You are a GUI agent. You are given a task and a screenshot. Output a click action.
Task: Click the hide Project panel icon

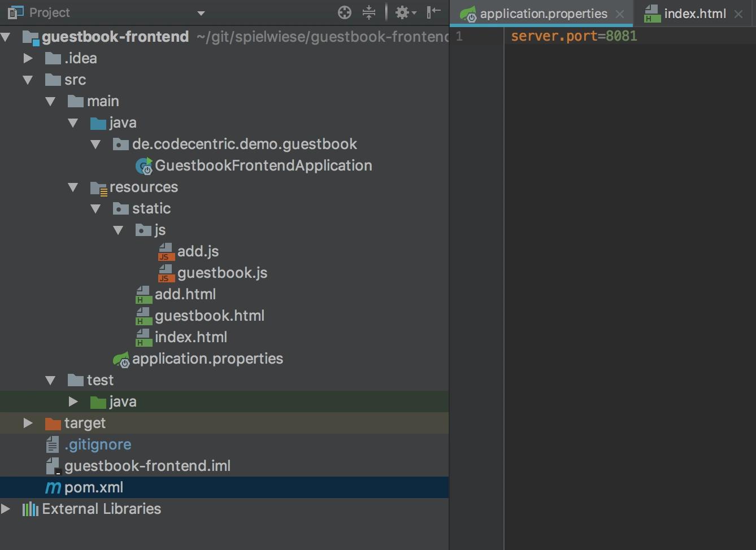point(433,12)
